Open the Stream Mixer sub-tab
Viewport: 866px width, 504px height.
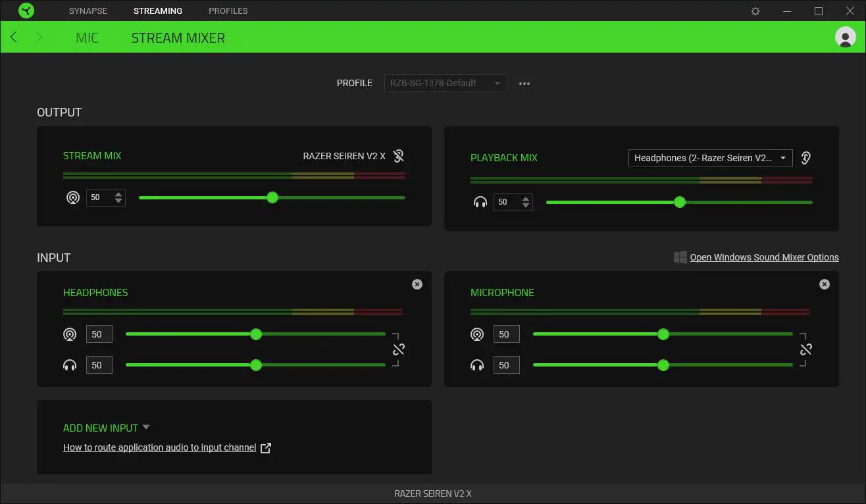178,38
